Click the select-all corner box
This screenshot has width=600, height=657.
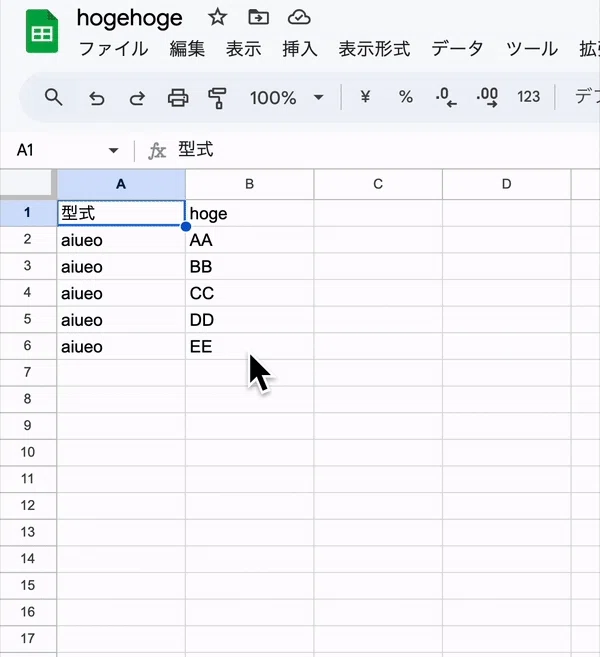pyautogui.click(x=28, y=184)
